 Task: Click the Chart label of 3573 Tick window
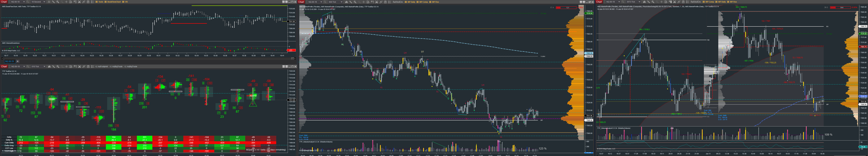coord(599,2)
